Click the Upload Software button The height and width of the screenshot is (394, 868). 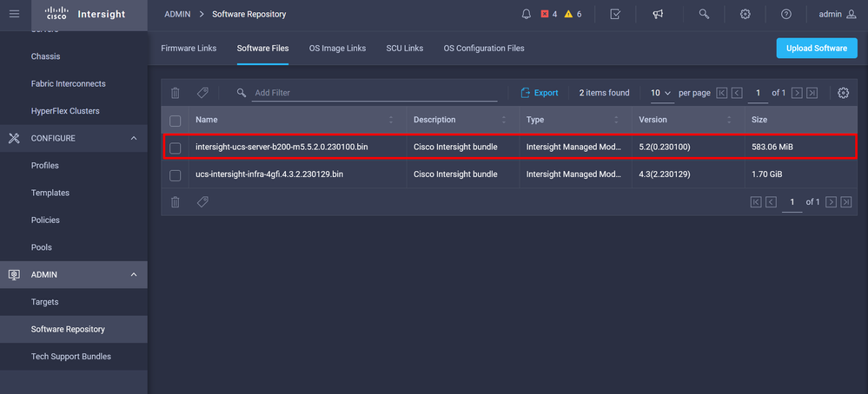[x=817, y=48]
